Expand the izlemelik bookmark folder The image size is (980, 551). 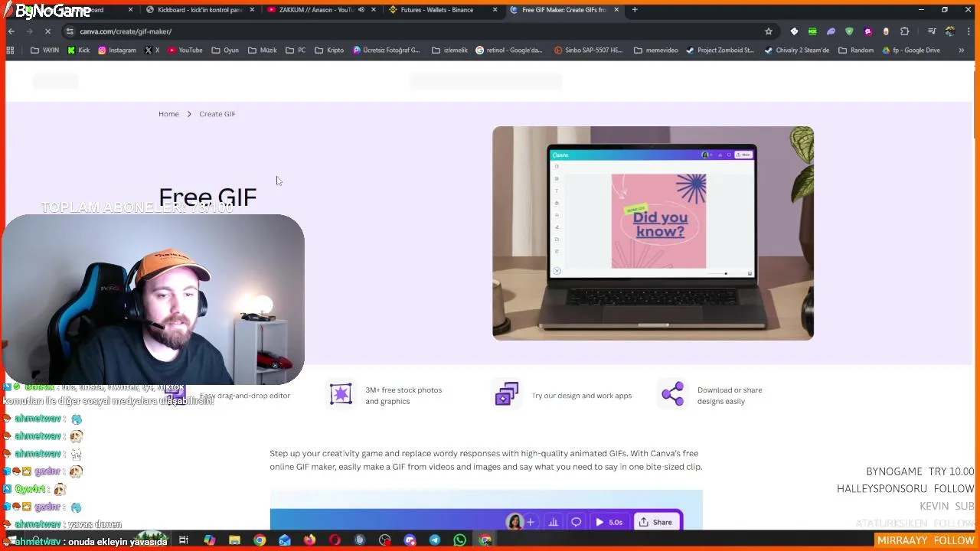449,51
